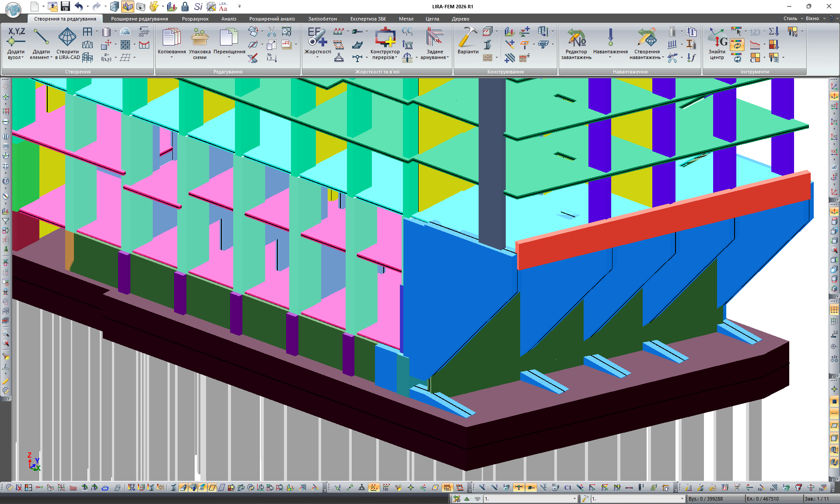Click the Жорсткості (stiffness) icon
The height and width of the screenshot is (504, 840).
(317, 38)
